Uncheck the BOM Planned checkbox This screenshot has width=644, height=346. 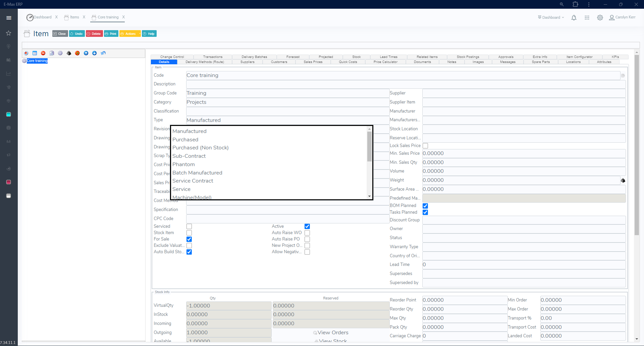pyautogui.click(x=425, y=206)
